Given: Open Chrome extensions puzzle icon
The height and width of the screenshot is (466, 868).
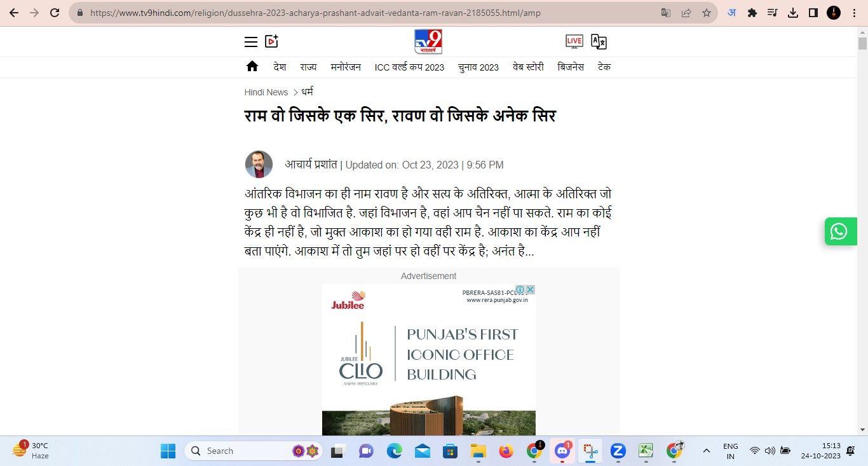Looking at the screenshot, I should 752,13.
